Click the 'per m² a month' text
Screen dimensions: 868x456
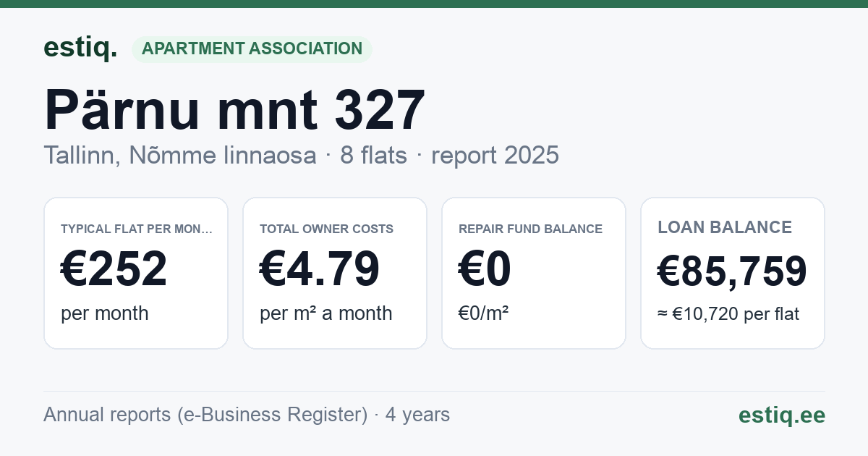(325, 313)
